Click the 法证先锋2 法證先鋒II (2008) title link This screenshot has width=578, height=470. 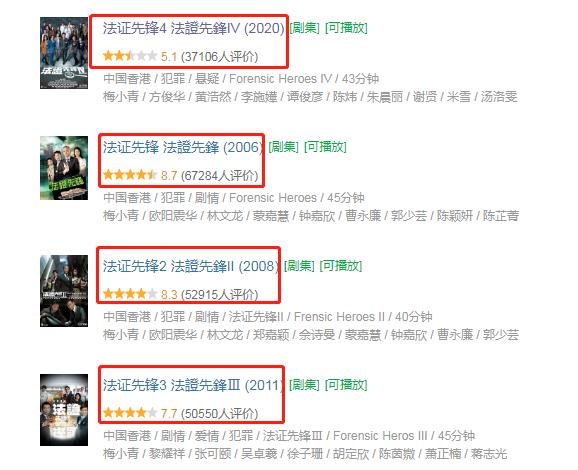(191, 266)
